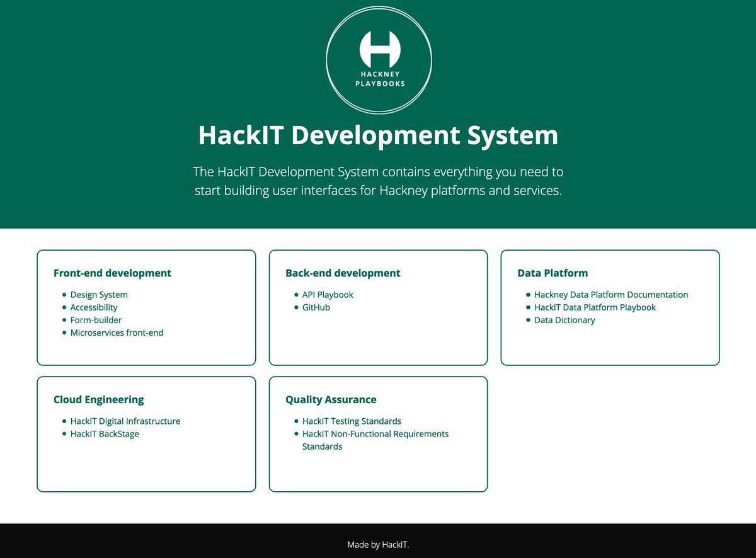Open the Design System link

coord(99,295)
